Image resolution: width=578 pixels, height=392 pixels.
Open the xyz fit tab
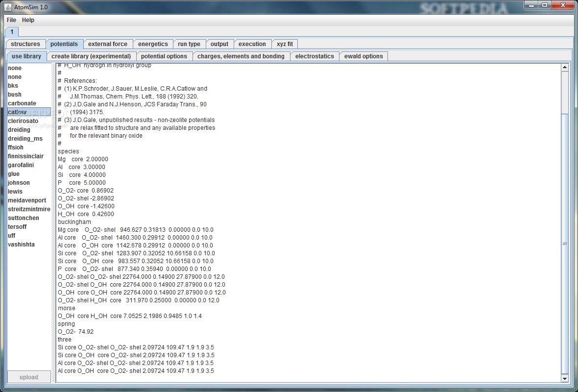[285, 44]
